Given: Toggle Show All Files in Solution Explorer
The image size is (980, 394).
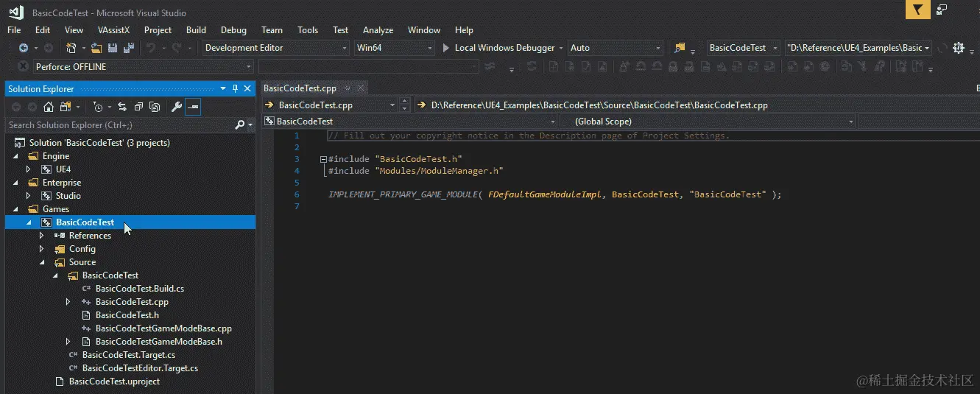Looking at the screenshot, I should pyautogui.click(x=155, y=107).
